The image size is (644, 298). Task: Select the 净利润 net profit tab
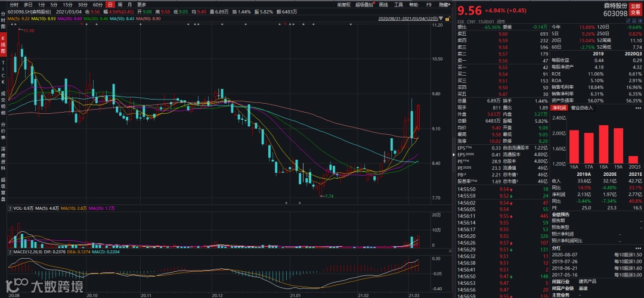[558, 108]
